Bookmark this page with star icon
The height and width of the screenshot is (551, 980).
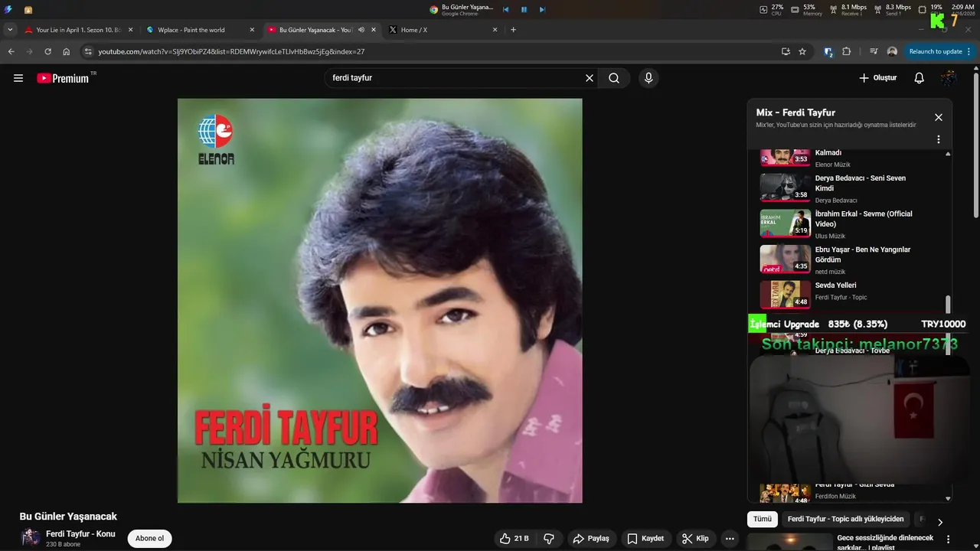[802, 51]
